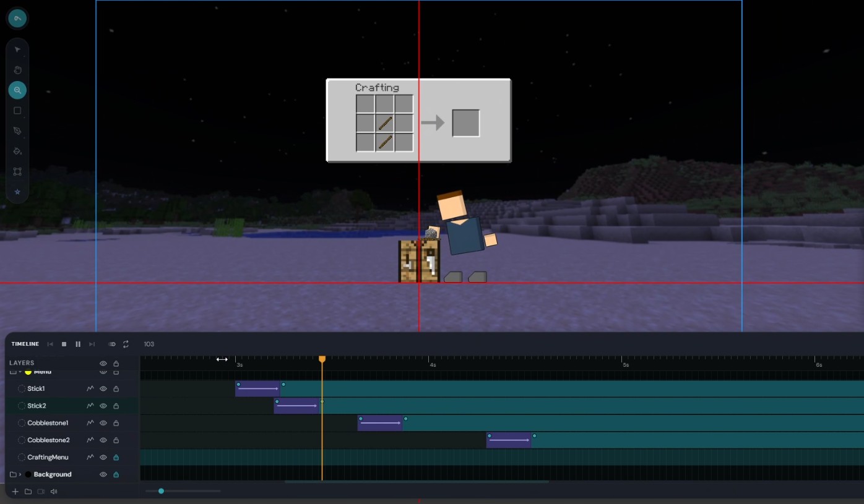864x504 pixels.
Task: Select the Cobblestone2 layer name
Action: coord(48,440)
